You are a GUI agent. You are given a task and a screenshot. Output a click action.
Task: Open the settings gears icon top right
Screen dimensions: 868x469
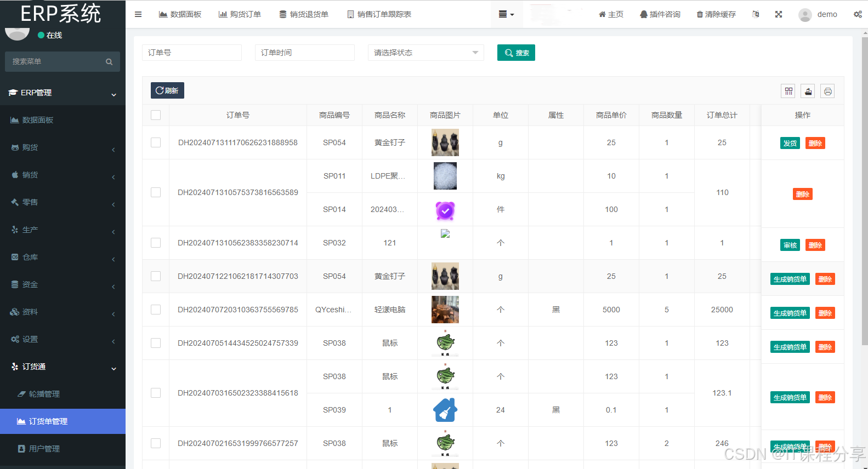pyautogui.click(x=858, y=14)
